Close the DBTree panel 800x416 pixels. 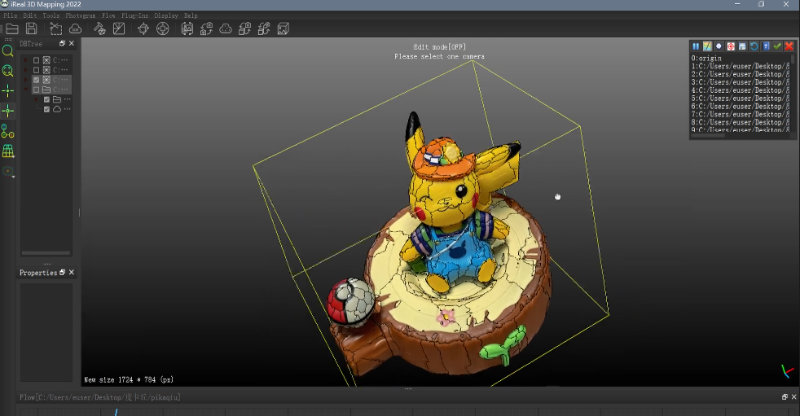(x=71, y=43)
